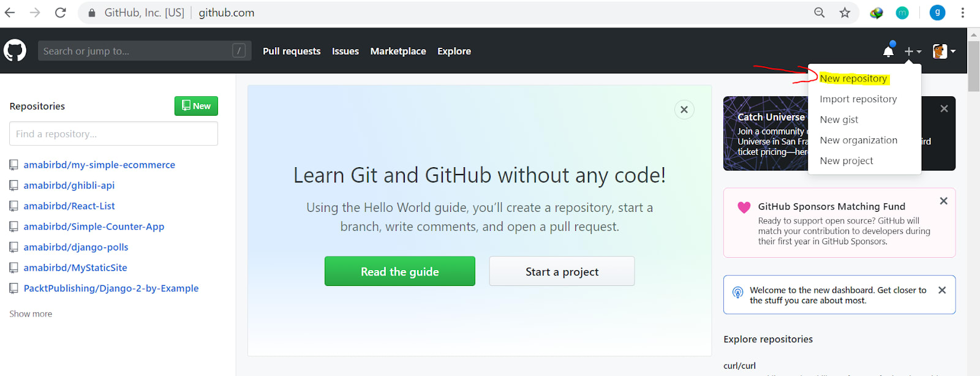Screen dimensions: 980x376
Task: Click the colorful globe extension icon
Action: coord(876,12)
